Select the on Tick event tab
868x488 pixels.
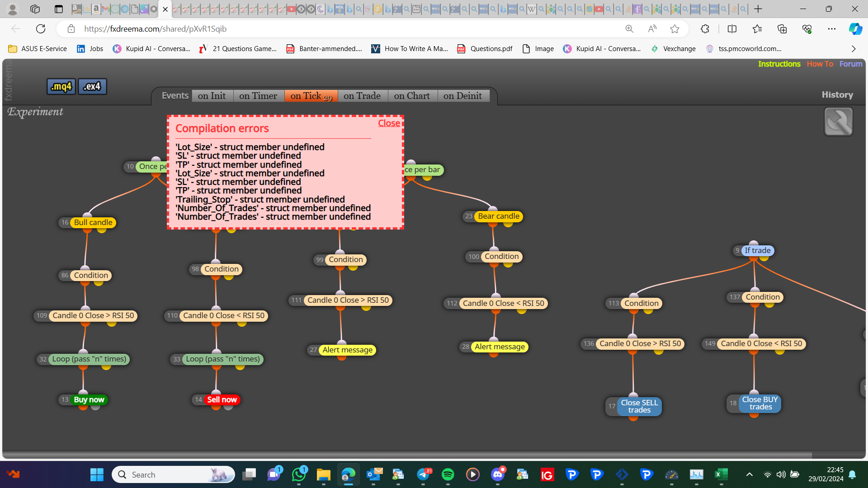click(311, 96)
